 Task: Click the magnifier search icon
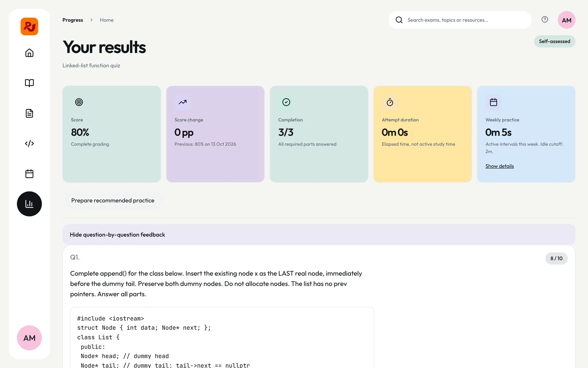399,20
